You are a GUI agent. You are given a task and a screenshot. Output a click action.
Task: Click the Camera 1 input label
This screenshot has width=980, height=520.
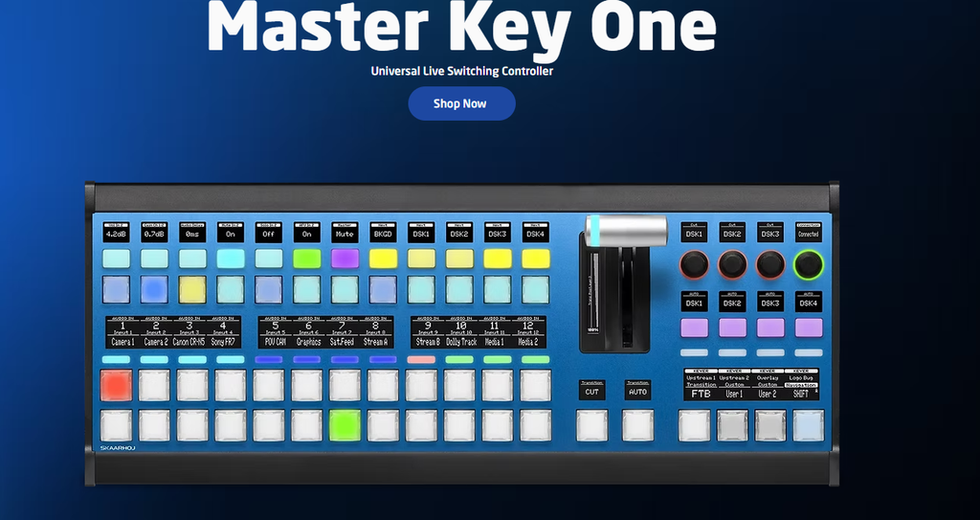click(122, 342)
